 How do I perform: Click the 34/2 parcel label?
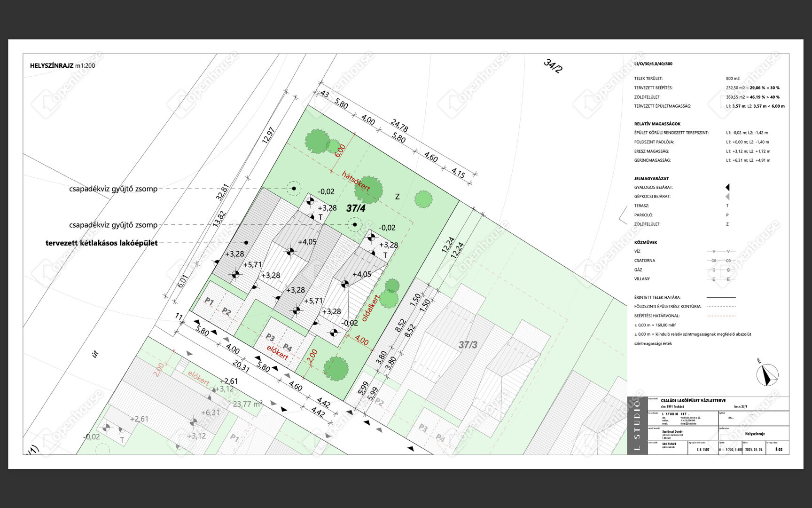553,66
